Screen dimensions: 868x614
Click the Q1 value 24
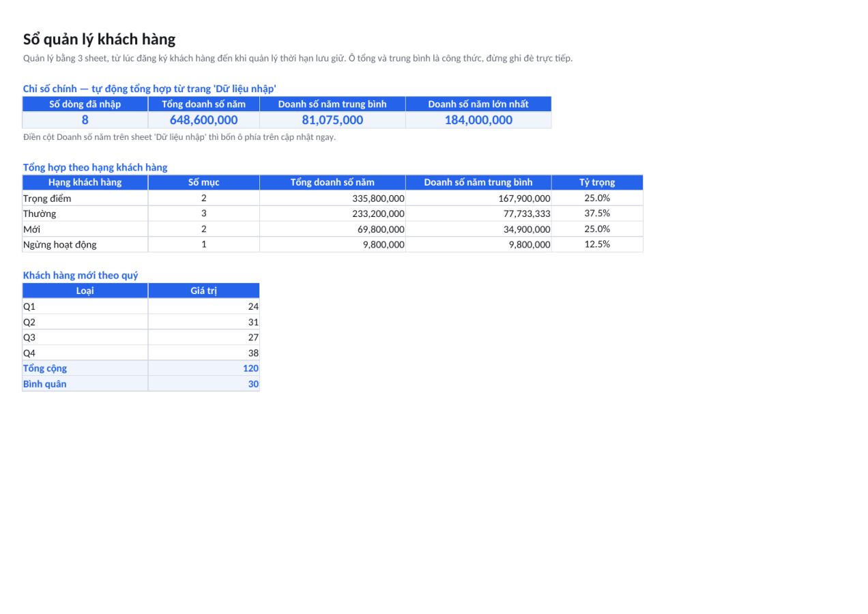(204, 306)
